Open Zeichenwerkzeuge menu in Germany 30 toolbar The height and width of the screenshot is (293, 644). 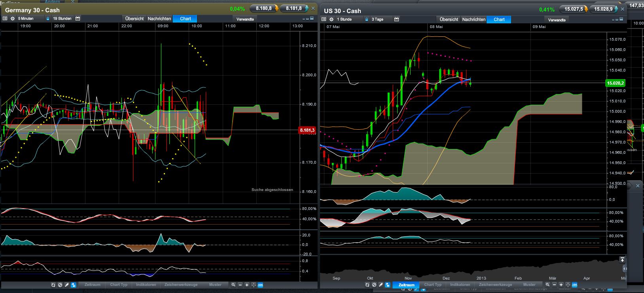[181, 285]
